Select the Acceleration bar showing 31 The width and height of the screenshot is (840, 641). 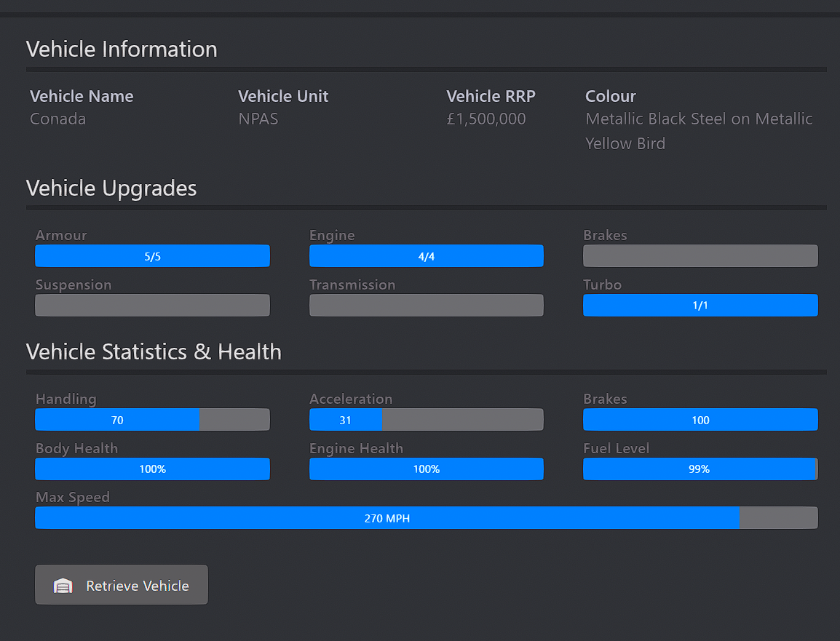click(x=426, y=420)
